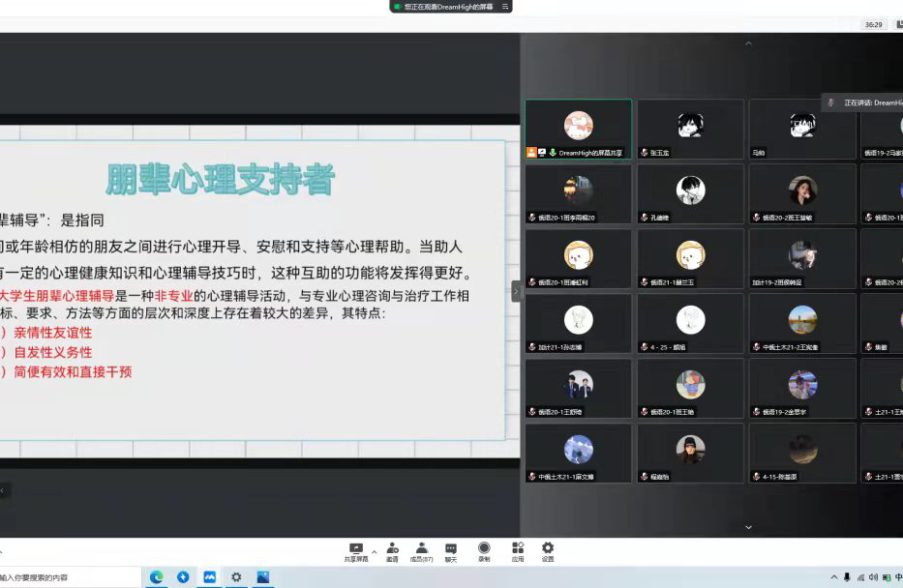The width and height of the screenshot is (903, 588).
Task: Collapse the participant gallery side panel
Action: 516,290
